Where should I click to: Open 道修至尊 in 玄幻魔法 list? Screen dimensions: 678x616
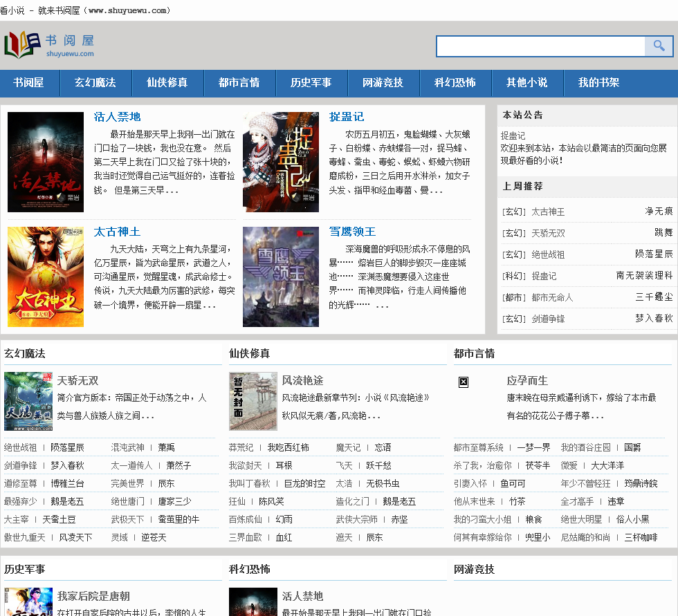pyautogui.click(x=20, y=483)
